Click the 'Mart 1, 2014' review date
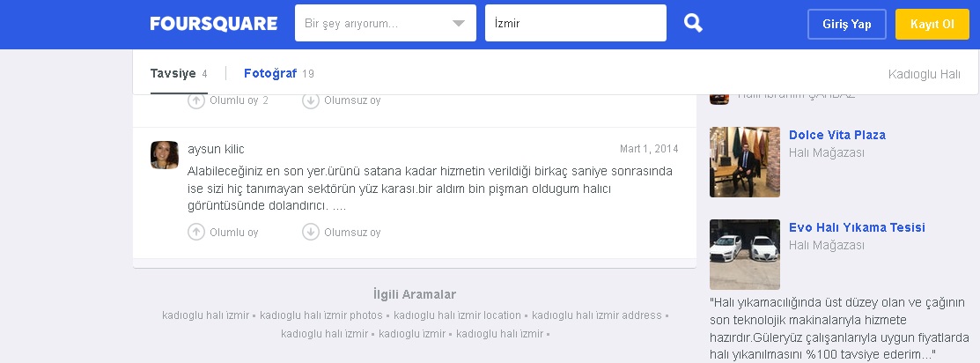The image size is (980, 363). tap(649, 149)
